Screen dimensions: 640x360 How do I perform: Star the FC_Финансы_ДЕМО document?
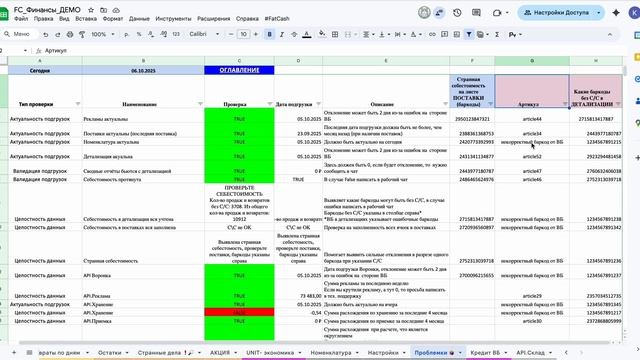pyautogui.click(x=91, y=10)
